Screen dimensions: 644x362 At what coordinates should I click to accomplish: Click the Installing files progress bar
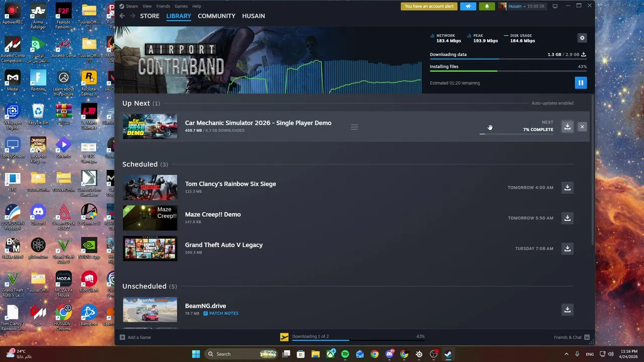(x=508, y=71)
